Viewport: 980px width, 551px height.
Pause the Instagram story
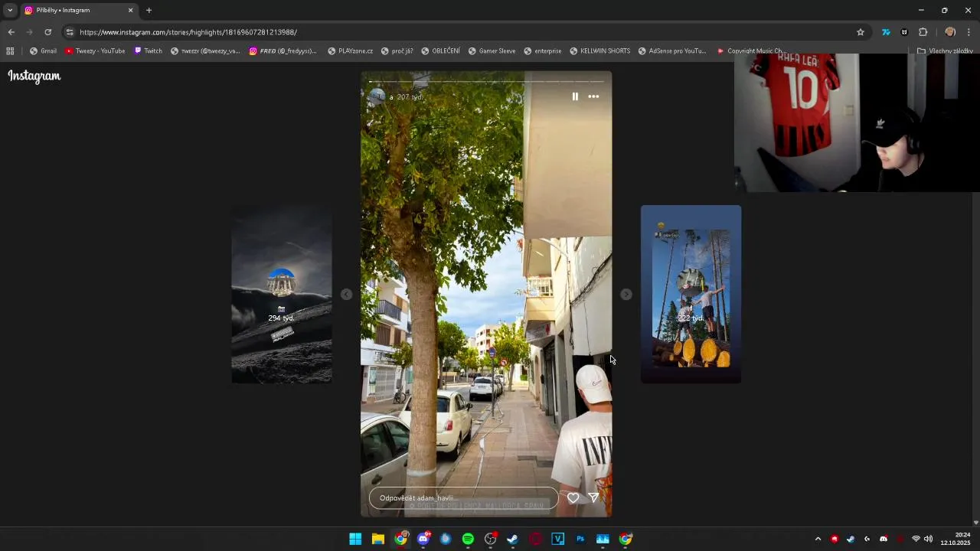click(575, 96)
